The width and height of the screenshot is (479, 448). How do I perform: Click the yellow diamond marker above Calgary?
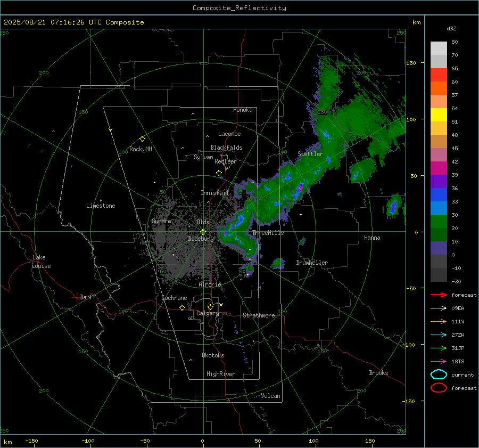(x=210, y=307)
